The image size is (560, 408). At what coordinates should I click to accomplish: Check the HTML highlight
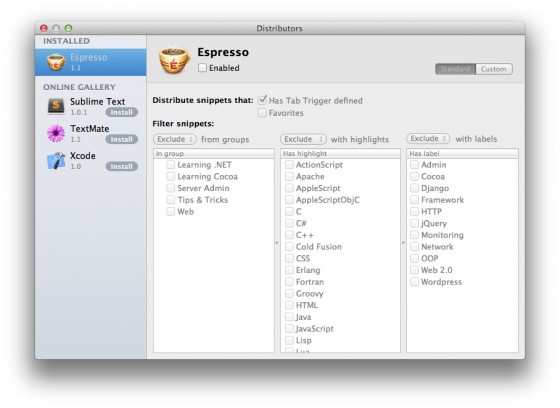289,305
